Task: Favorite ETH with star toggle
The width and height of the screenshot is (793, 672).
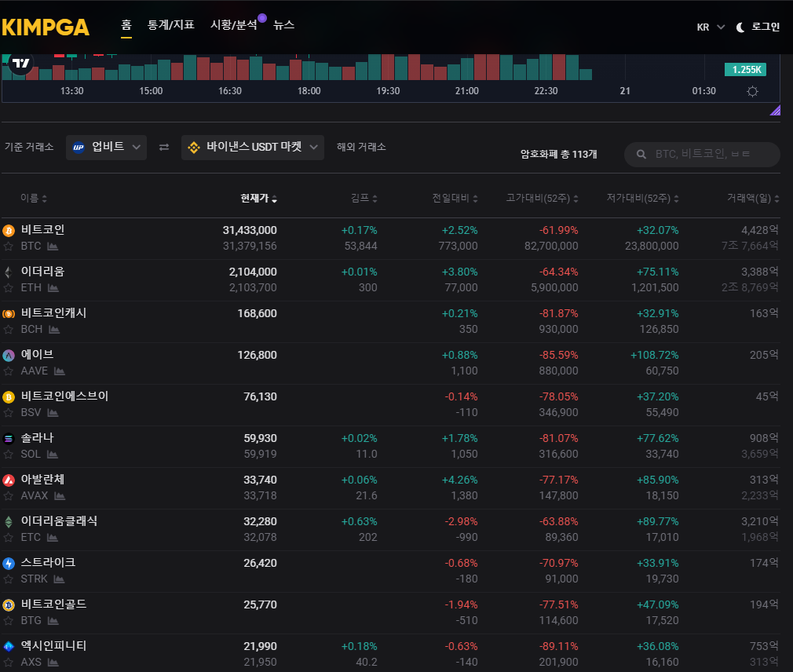Action: [x=8, y=287]
